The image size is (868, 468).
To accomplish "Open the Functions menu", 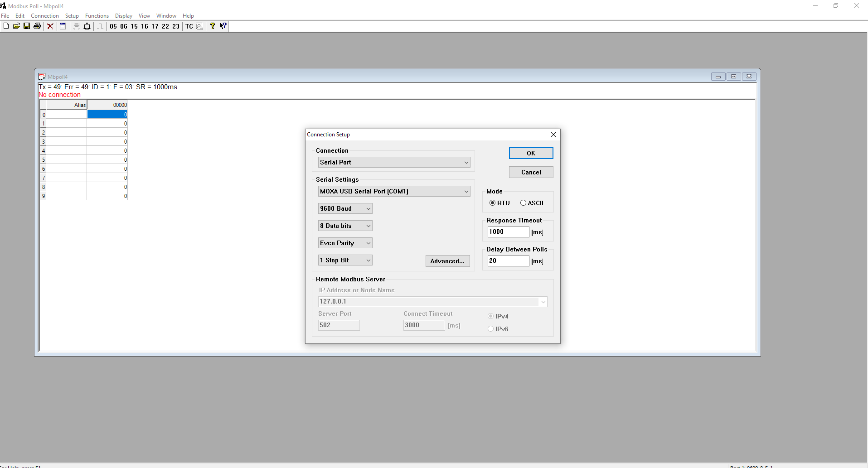I will pos(97,16).
